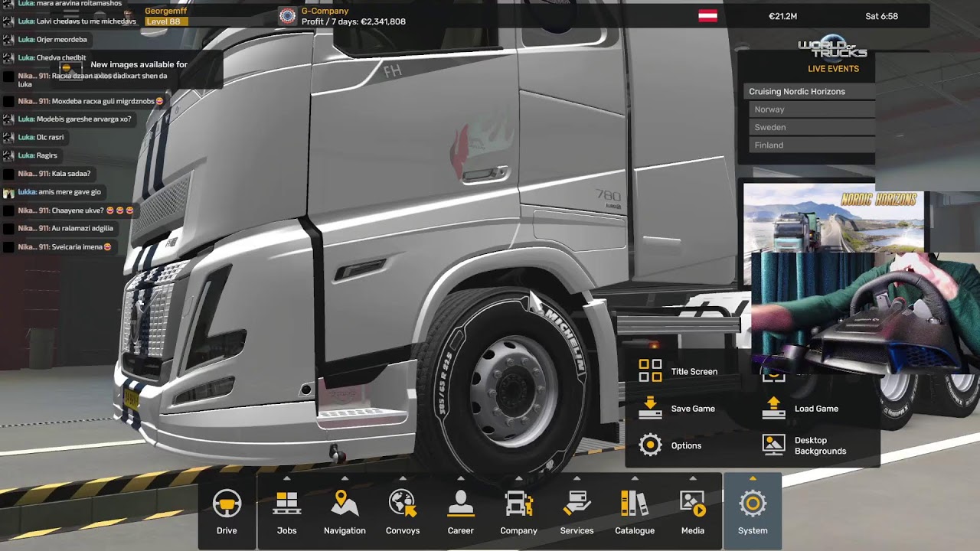Click chat message 'Orjer meordeba'
This screenshot has width=980, height=551.
tap(62, 40)
